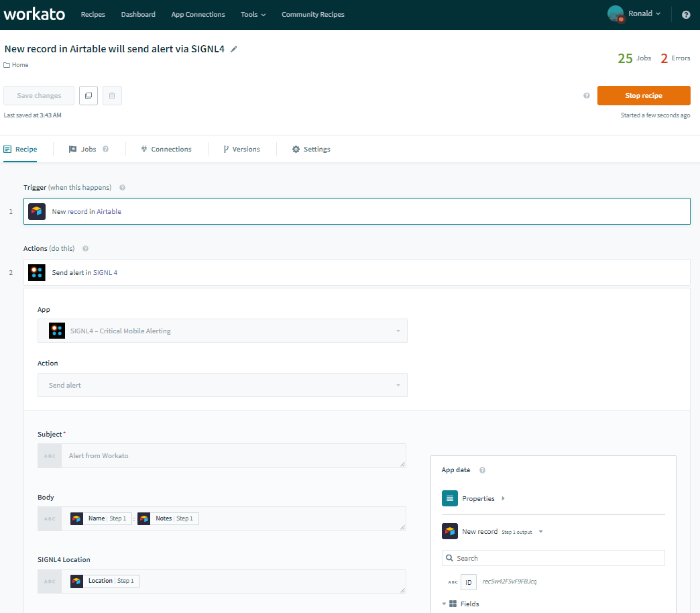Viewport: 700px width, 613px height.
Task: Open help via the top-right question mark
Action: [686, 15]
